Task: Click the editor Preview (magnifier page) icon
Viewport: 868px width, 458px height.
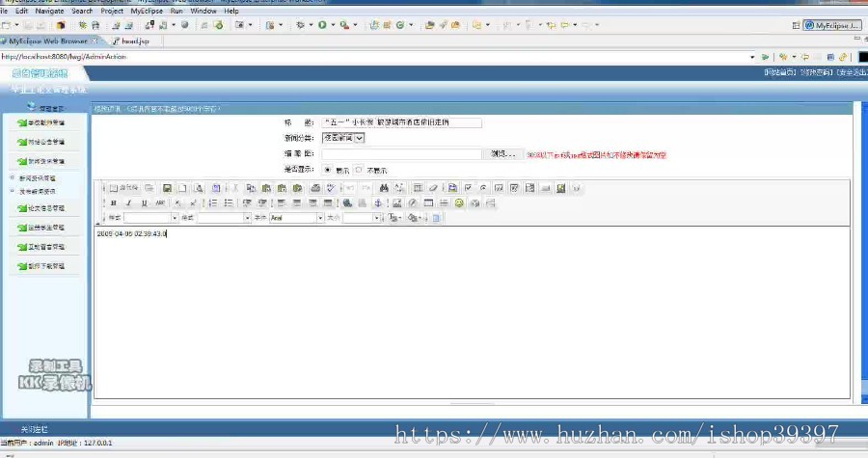Action: [198, 188]
